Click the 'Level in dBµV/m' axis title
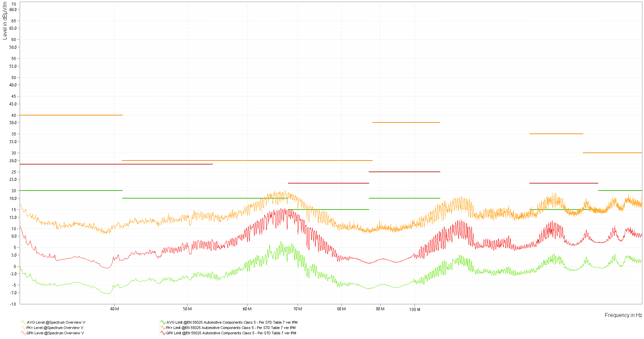 [x=5, y=21]
